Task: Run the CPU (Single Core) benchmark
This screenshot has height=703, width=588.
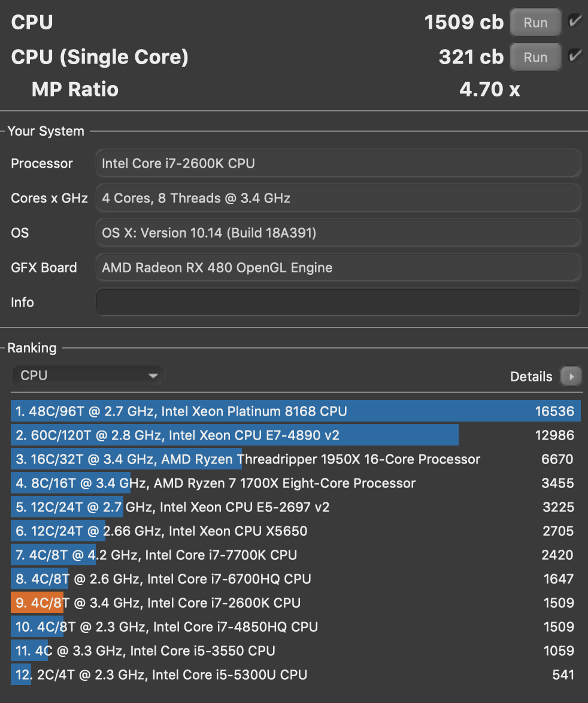Action: click(535, 57)
